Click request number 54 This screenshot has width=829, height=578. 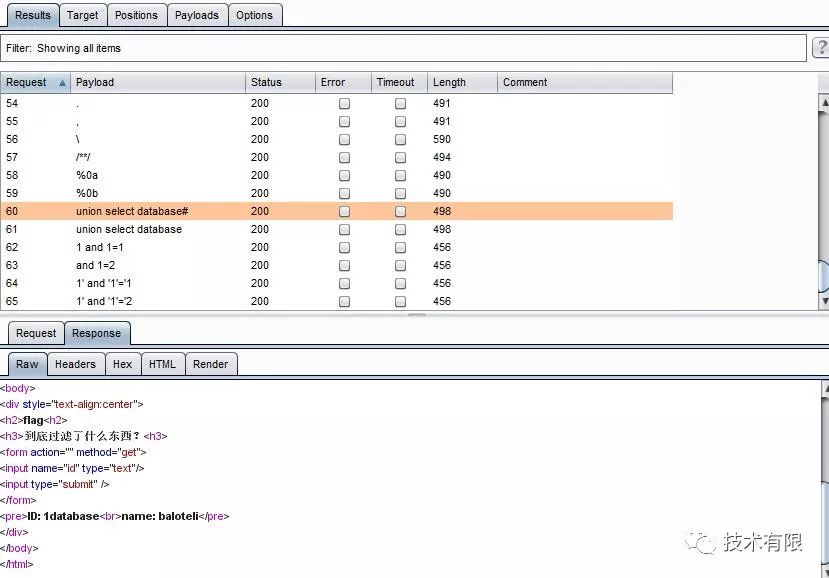coord(12,103)
